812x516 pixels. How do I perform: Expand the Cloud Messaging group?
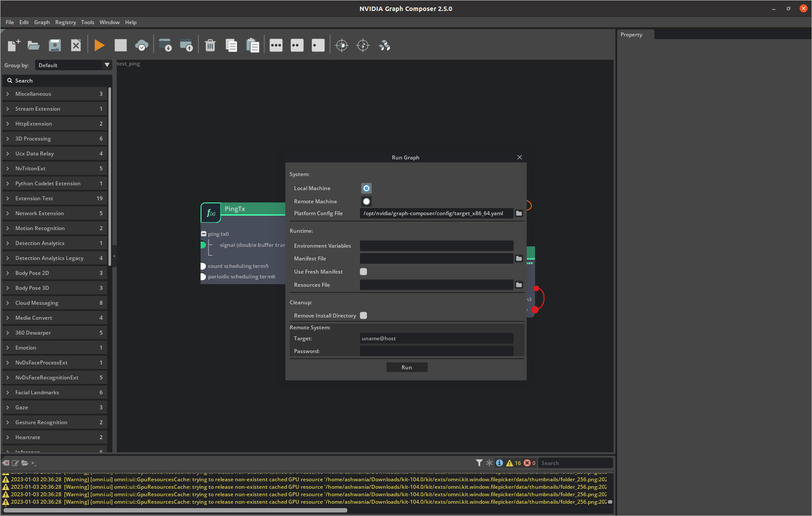[x=55, y=303]
